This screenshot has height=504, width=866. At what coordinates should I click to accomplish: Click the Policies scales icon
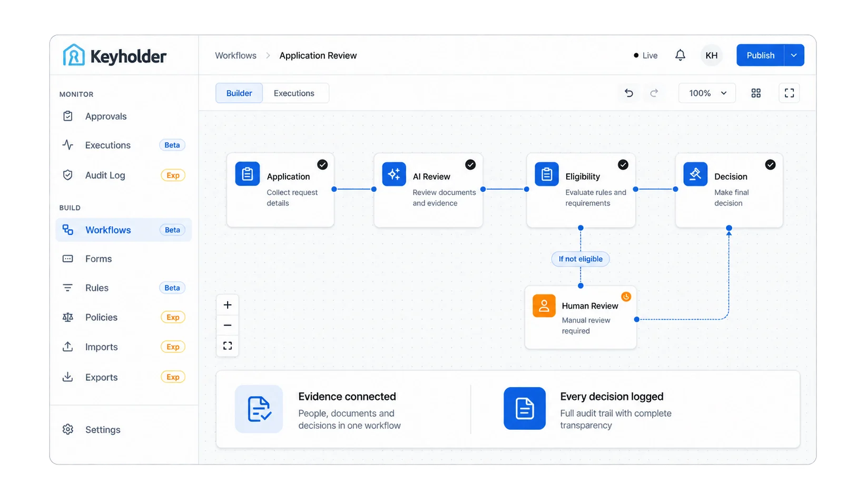68,317
